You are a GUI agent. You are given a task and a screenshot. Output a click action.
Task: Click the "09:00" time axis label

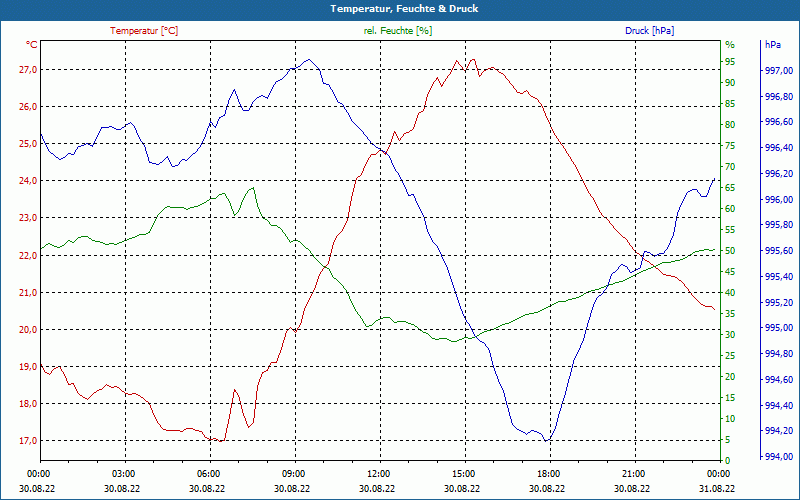click(293, 473)
